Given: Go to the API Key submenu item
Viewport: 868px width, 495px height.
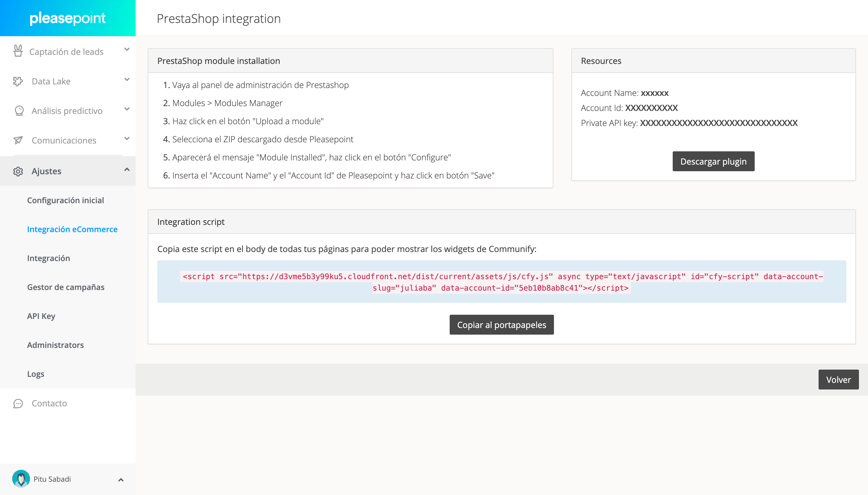Looking at the screenshot, I should pyautogui.click(x=41, y=316).
